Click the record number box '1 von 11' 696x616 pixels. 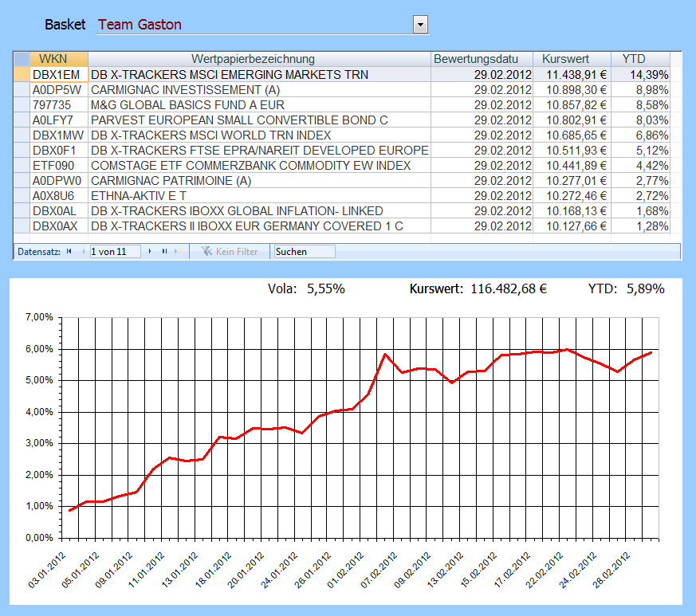[115, 251]
